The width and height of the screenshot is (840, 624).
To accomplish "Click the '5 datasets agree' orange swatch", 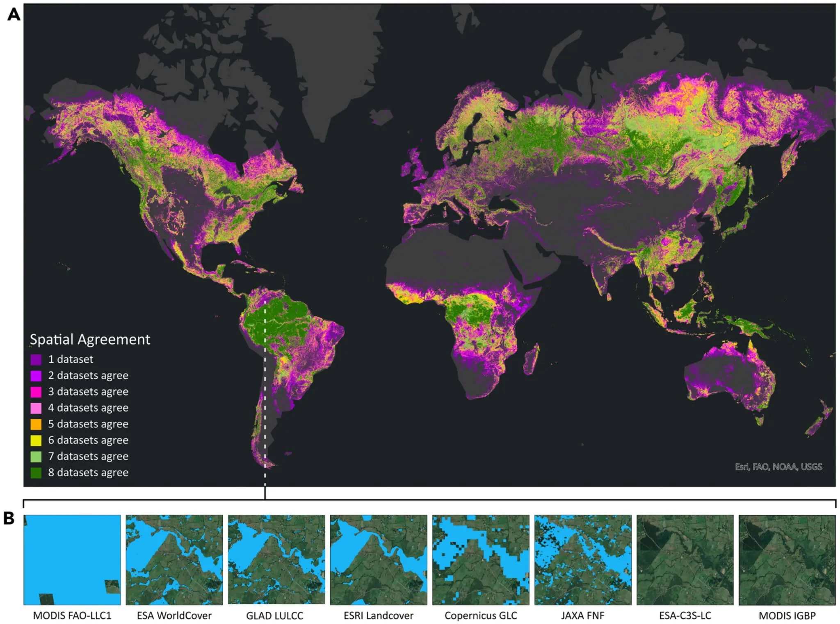I will pyautogui.click(x=36, y=424).
